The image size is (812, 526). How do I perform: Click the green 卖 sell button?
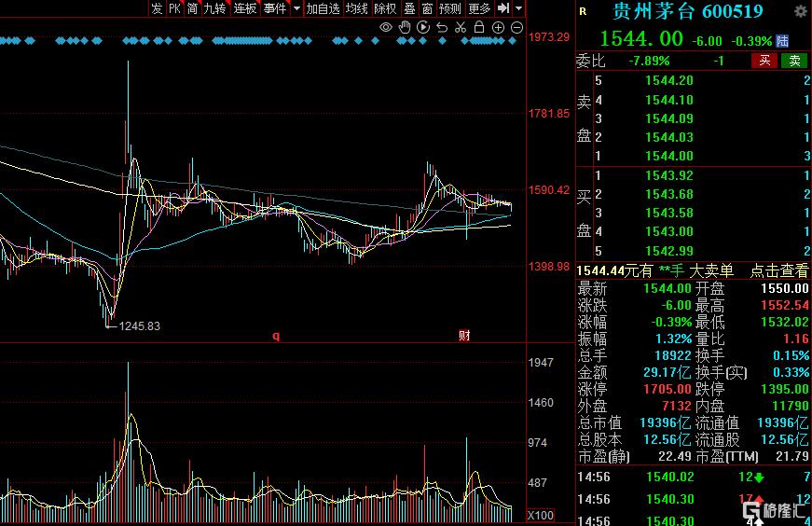794,61
